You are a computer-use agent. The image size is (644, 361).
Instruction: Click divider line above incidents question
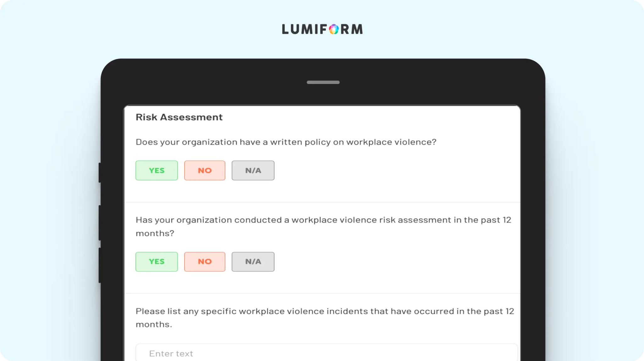click(x=322, y=293)
